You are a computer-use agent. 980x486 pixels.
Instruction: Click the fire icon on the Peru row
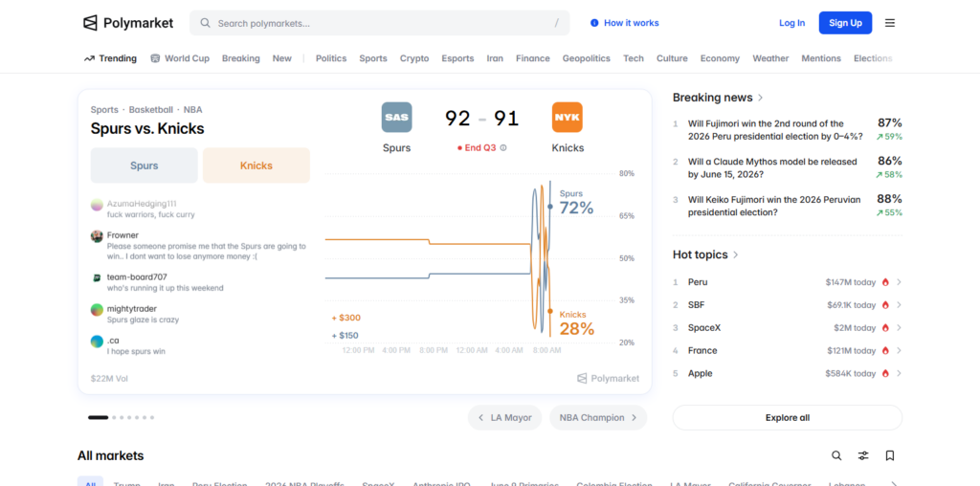coord(885,282)
